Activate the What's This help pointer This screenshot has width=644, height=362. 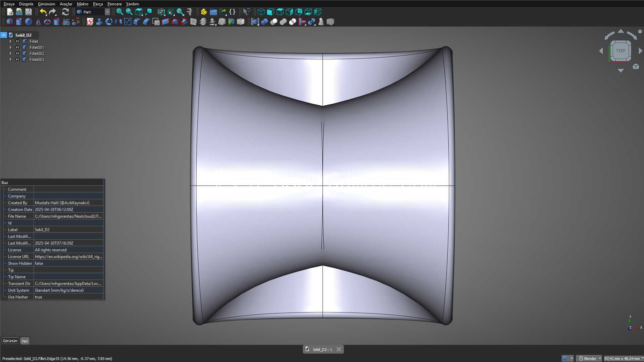(246, 12)
